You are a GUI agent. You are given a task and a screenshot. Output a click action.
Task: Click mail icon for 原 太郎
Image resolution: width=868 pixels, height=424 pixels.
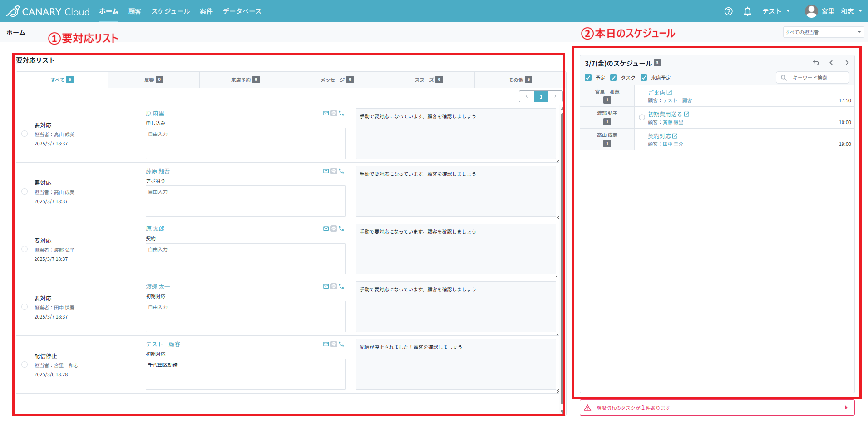[326, 229]
